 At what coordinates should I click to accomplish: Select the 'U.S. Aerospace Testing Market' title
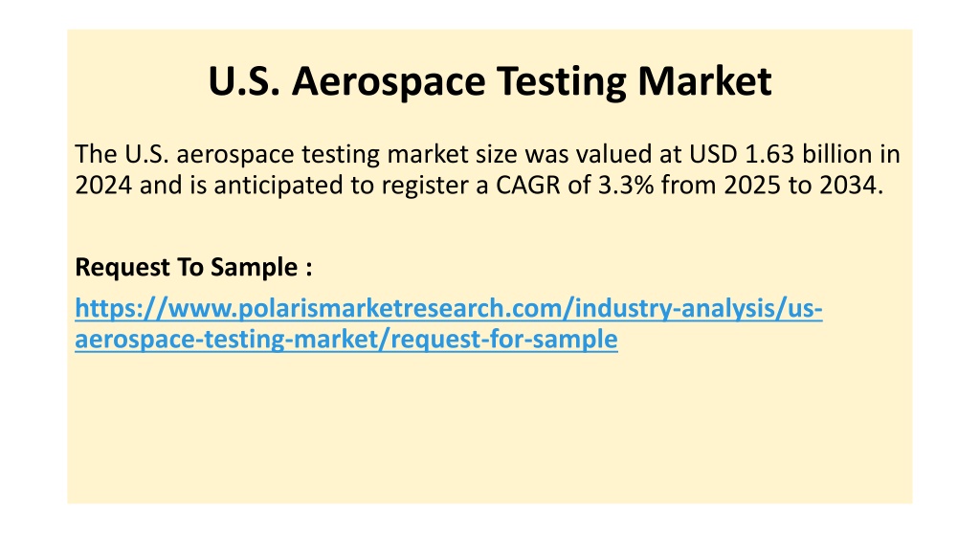490,81
